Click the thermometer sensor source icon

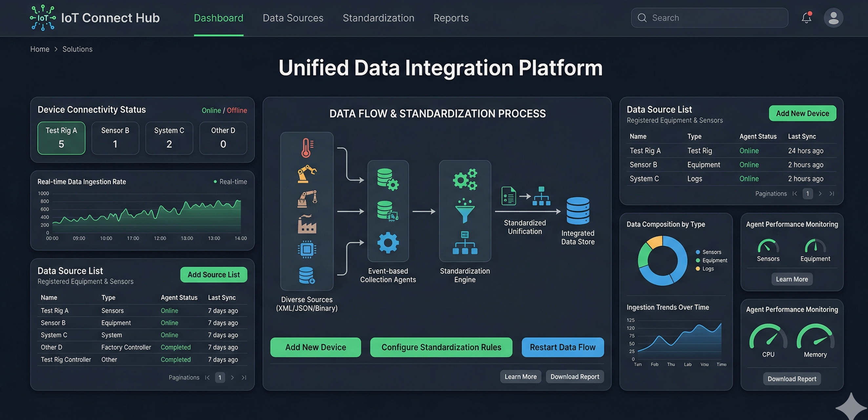pos(307,148)
